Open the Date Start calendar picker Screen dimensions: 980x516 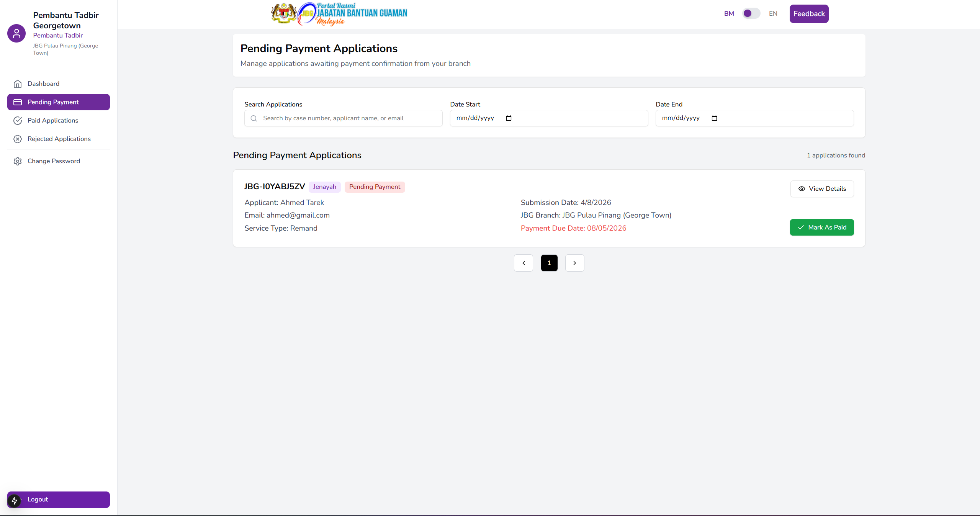tap(509, 118)
